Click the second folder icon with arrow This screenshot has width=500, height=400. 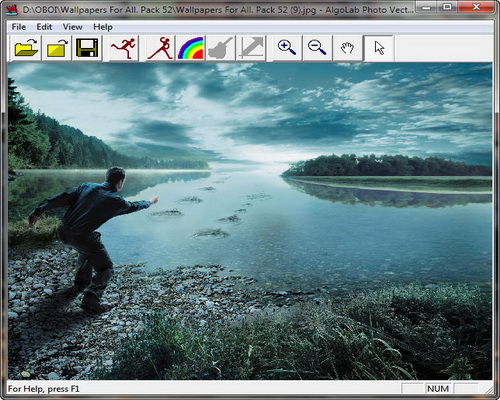coord(57,48)
